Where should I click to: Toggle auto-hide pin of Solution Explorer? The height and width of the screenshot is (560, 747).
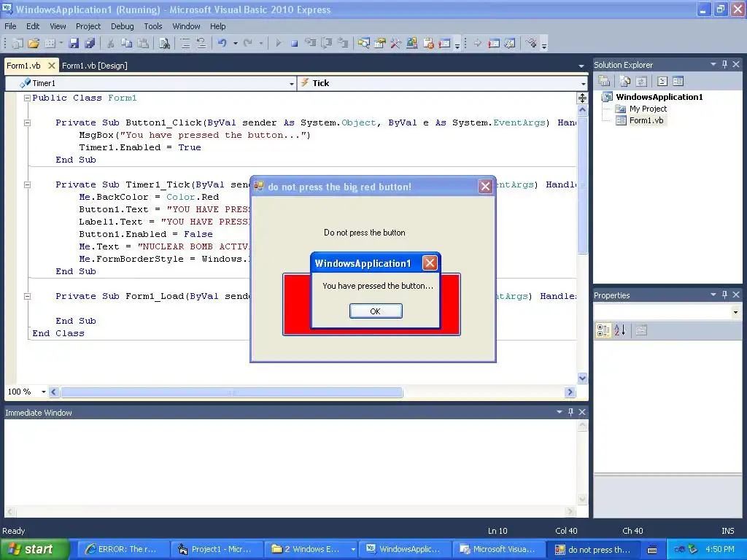pyautogui.click(x=724, y=64)
